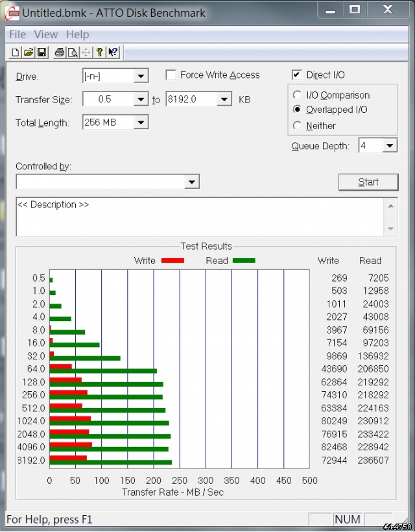
Task: Click the 'Transfer Rate - MB / Sec' axis label
Action: 173,492
